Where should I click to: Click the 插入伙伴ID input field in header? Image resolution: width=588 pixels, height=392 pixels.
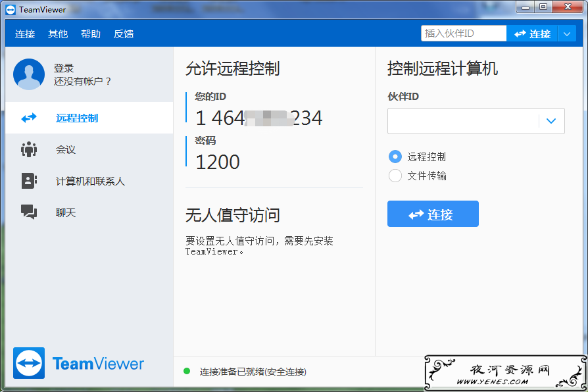(464, 34)
